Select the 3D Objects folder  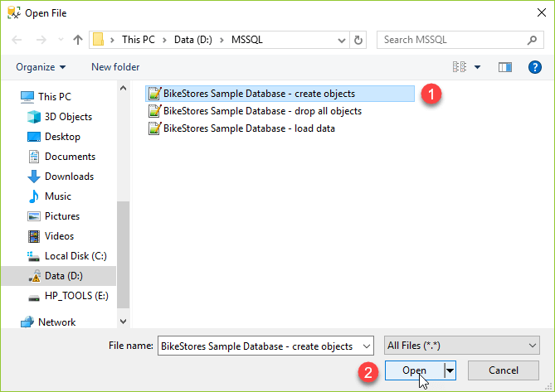click(x=68, y=117)
